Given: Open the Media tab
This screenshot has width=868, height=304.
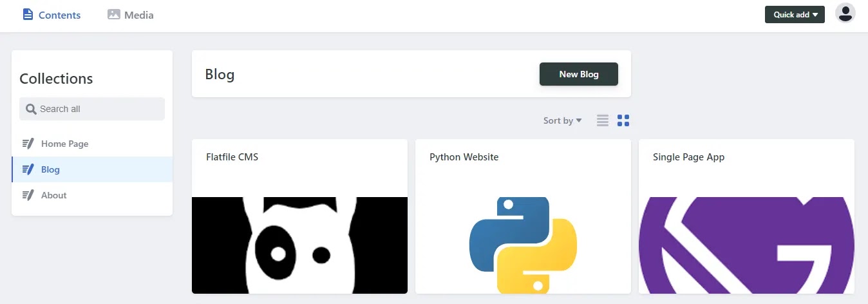Looking at the screenshot, I should click(x=138, y=15).
